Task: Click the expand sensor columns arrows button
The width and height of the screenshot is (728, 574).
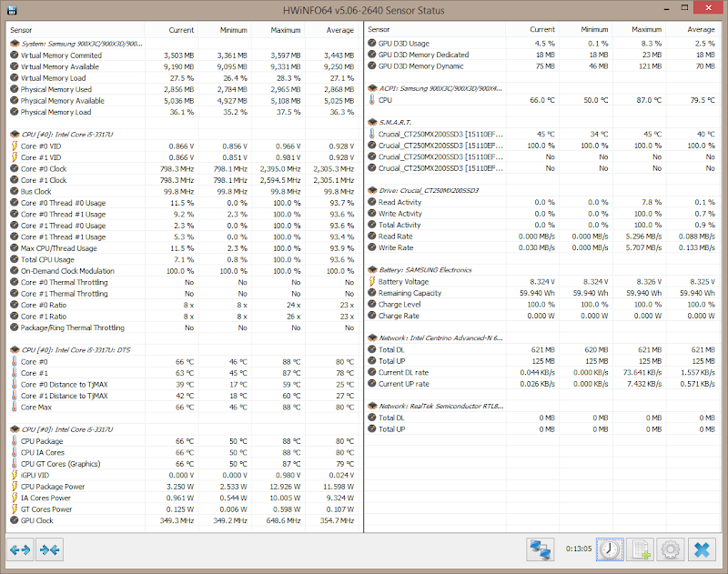Action: pos(20,549)
